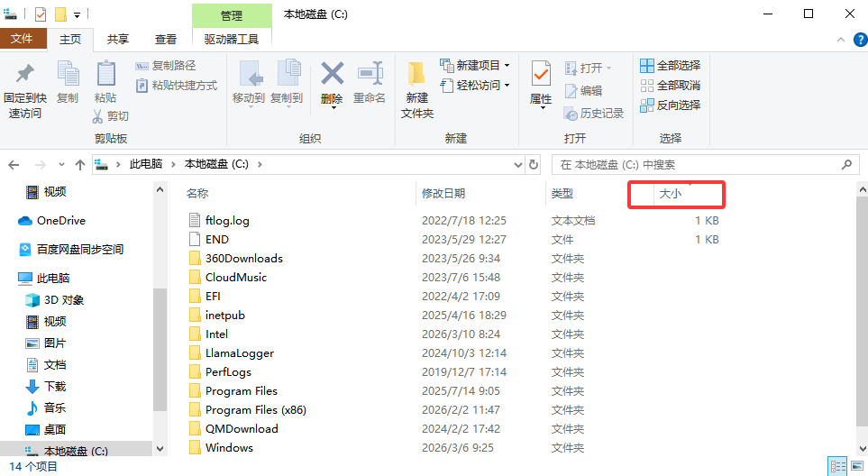Image resolution: width=868 pixels, height=476 pixels.
Task: Sort by the 名称 (Name) column header
Action: [197, 193]
